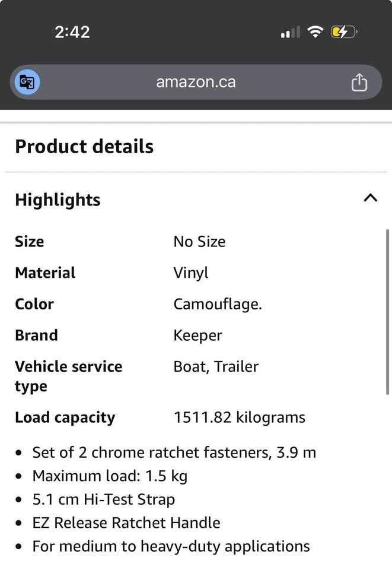Tap the cellular signal bars
The image size is (392, 570).
[x=291, y=32]
